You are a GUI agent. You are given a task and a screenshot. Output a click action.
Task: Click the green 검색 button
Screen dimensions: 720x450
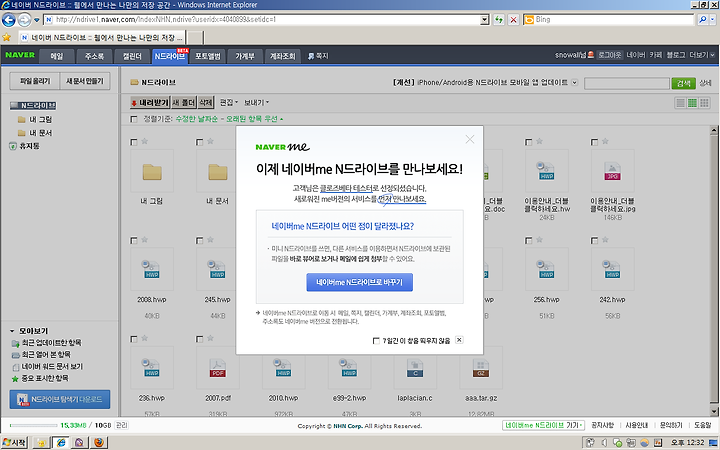683,83
